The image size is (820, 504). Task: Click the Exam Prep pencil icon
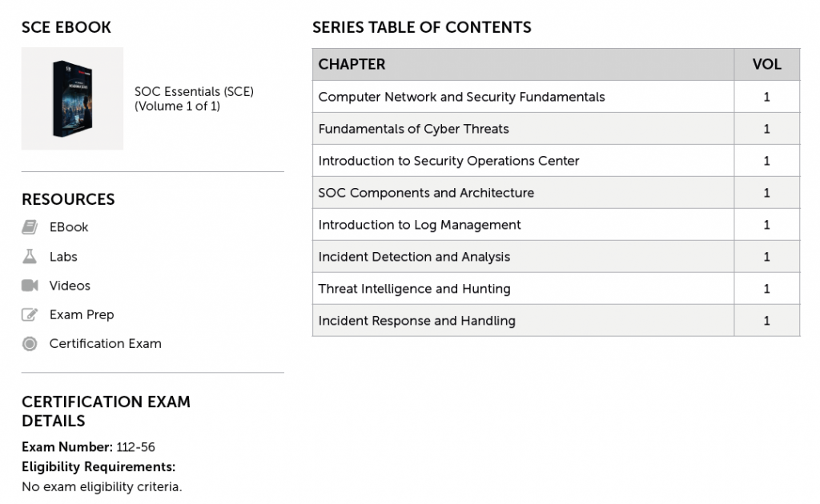30,314
